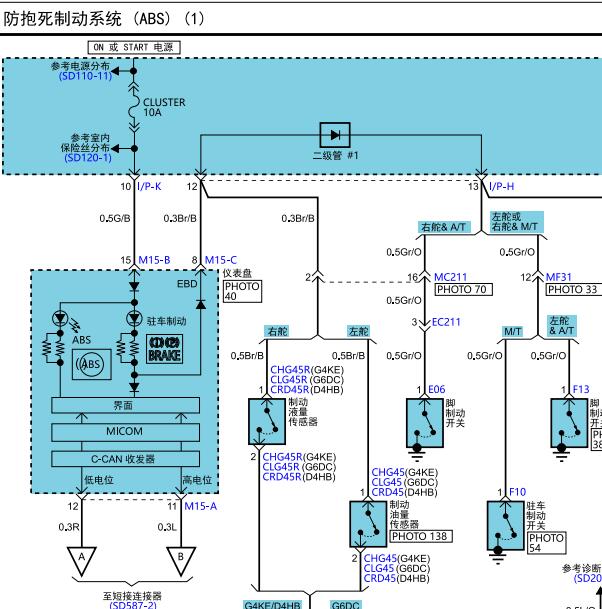Click the BRAKE warning lamp symbol
Viewport: 602px width, 609px height.
point(165,349)
